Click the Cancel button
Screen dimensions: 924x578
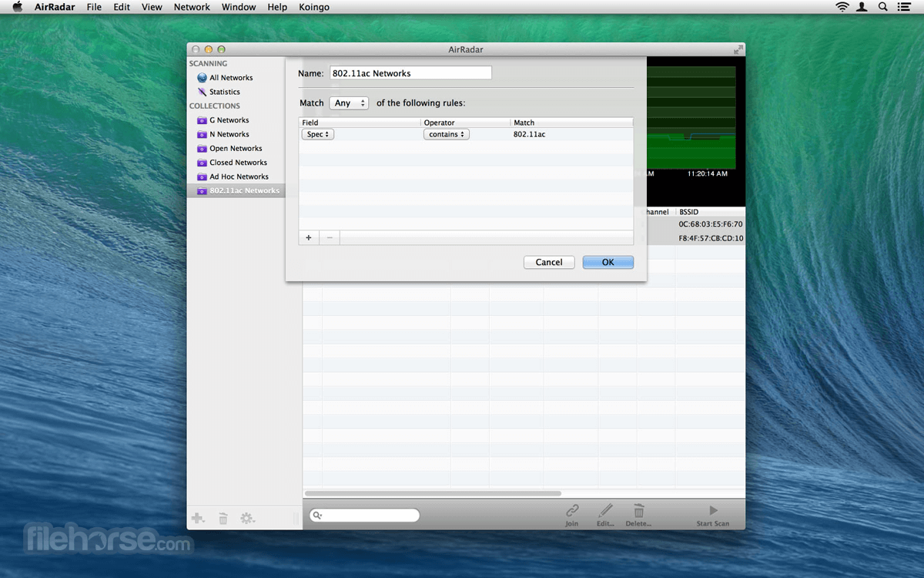(549, 262)
